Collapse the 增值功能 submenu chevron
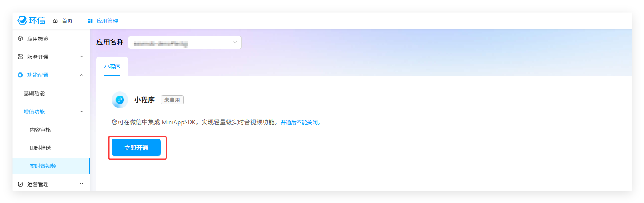 point(82,112)
